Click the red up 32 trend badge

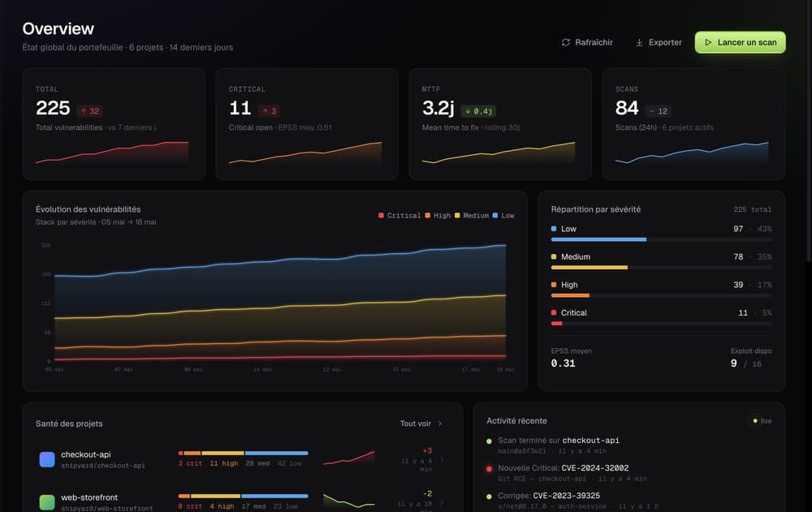tap(89, 111)
